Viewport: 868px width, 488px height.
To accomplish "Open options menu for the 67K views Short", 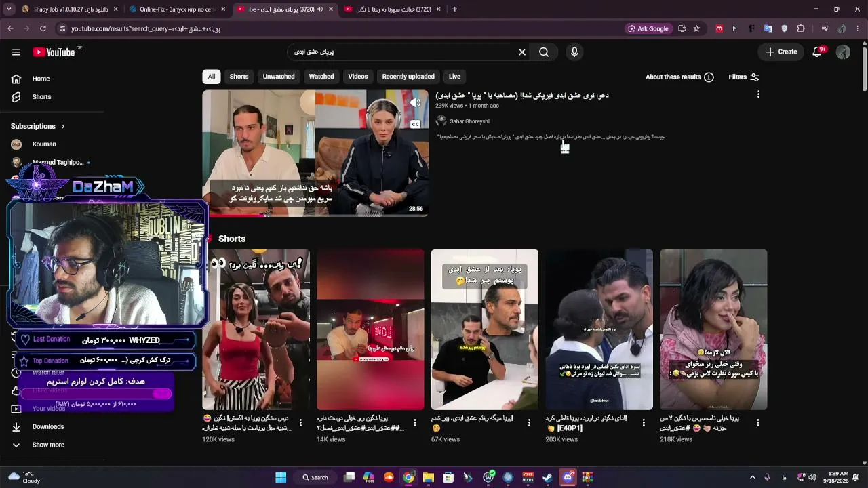I will click(530, 423).
